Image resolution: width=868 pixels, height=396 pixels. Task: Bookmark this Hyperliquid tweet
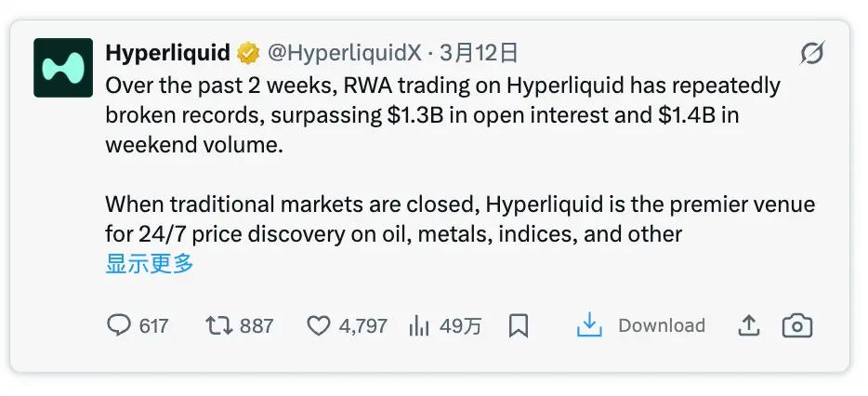pos(519,325)
